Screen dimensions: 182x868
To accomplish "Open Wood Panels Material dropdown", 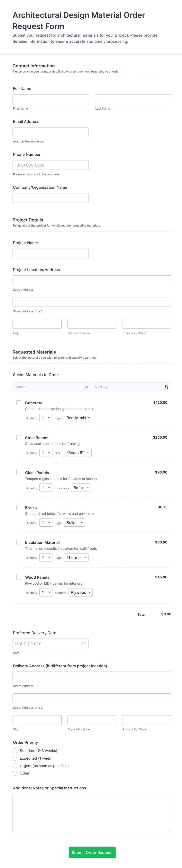I will pos(80,592).
